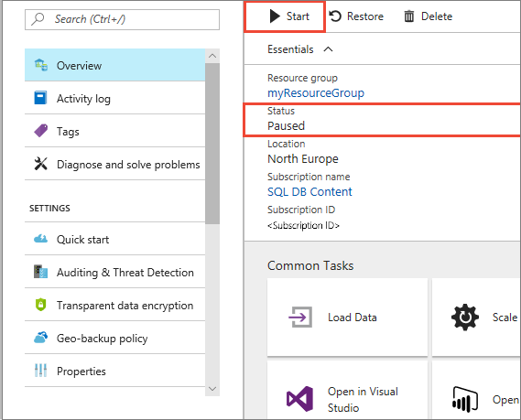
Task: Click the Restore circular arrow icon
Action: (335, 16)
